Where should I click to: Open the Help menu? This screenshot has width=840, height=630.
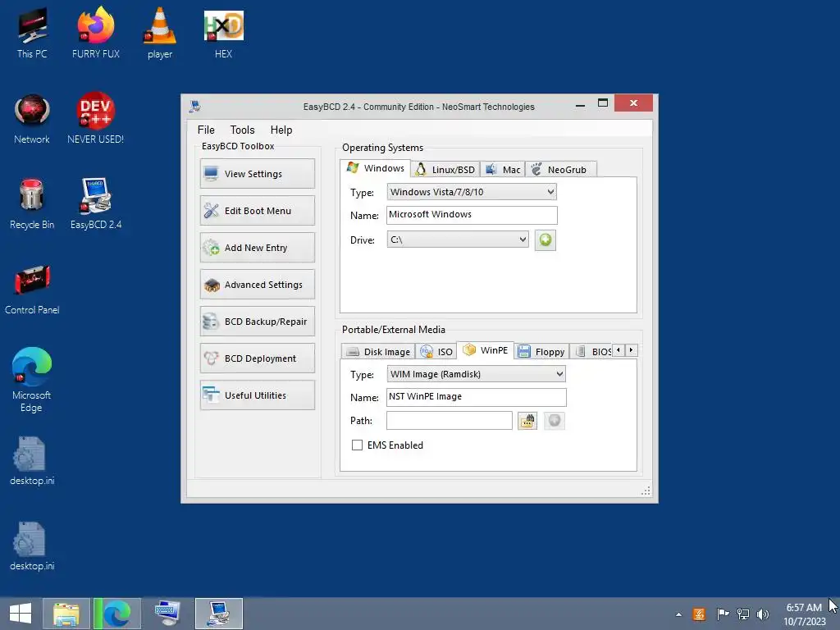click(281, 130)
